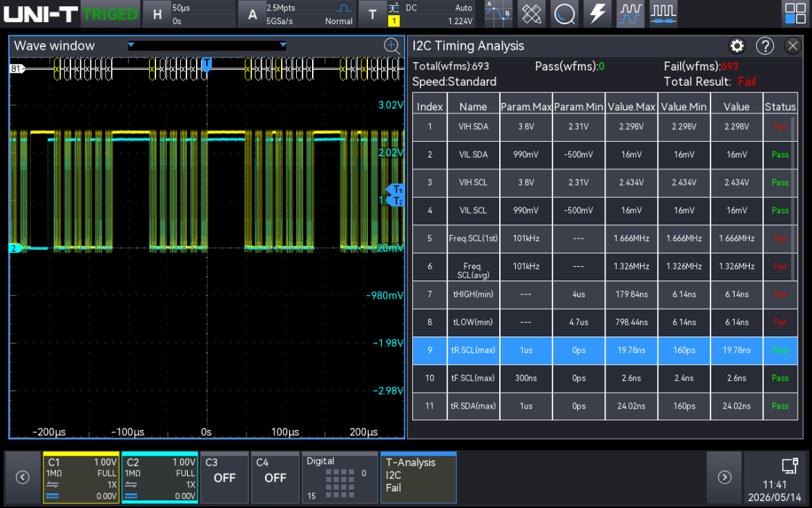The image size is (812, 508).
Task: Select the tLOW(min) row name
Action: point(474,322)
